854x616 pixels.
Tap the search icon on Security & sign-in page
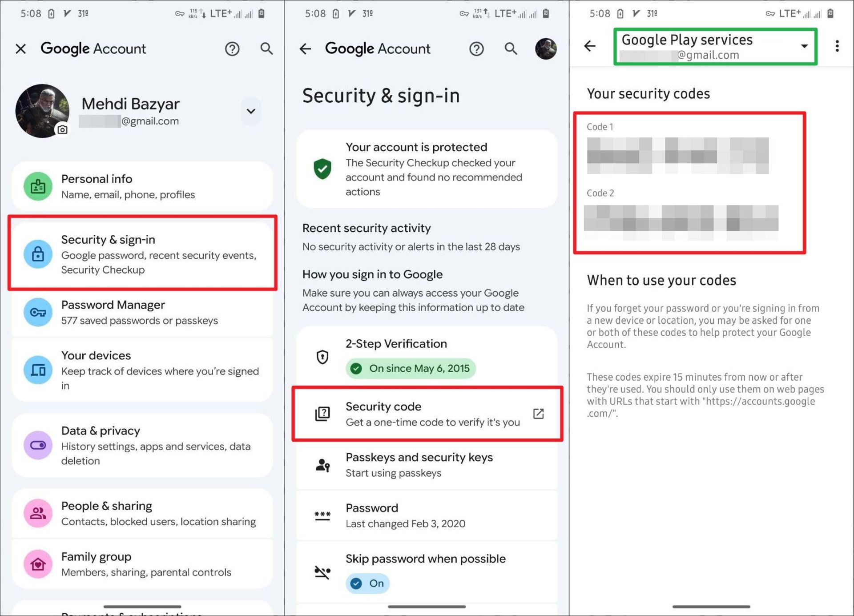coord(511,48)
